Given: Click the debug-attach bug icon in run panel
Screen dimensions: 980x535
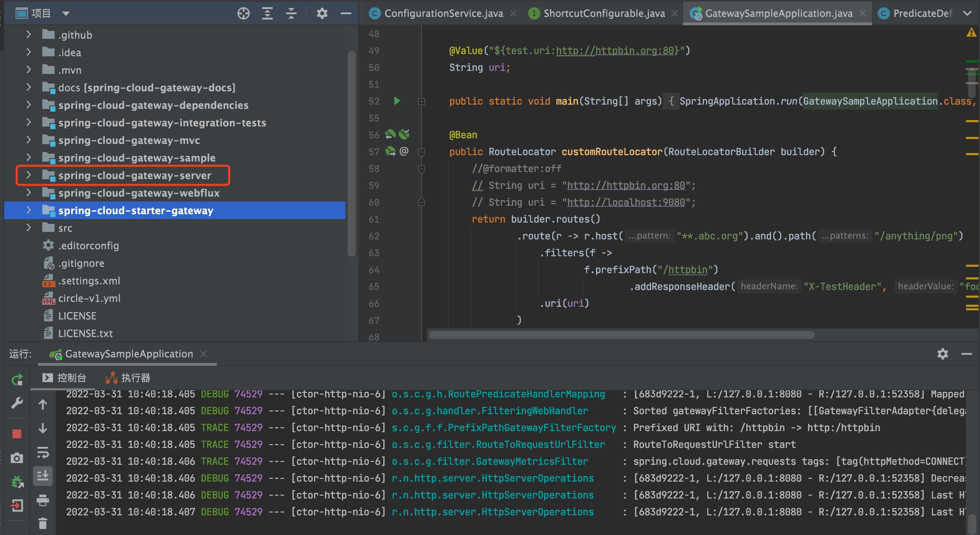Looking at the screenshot, I should point(17,482).
